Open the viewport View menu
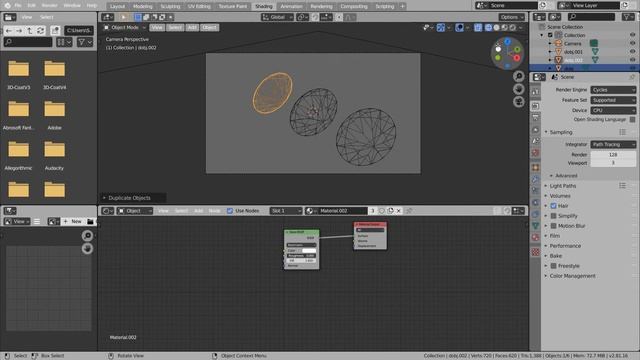 point(157,27)
